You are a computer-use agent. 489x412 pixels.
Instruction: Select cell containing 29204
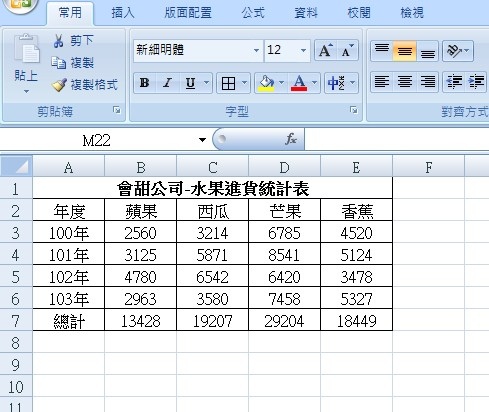click(x=284, y=320)
